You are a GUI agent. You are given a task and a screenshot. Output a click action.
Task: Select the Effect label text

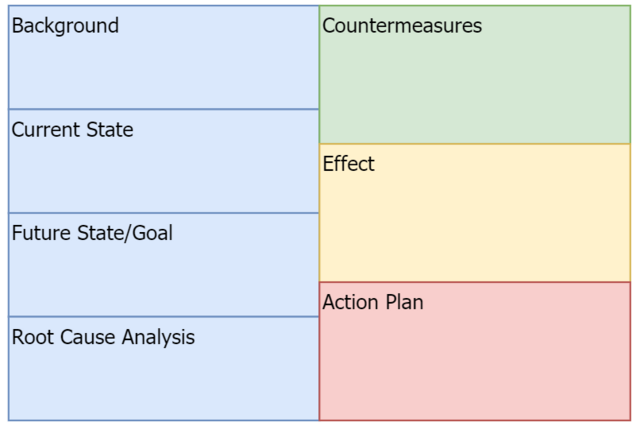pyautogui.click(x=348, y=164)
